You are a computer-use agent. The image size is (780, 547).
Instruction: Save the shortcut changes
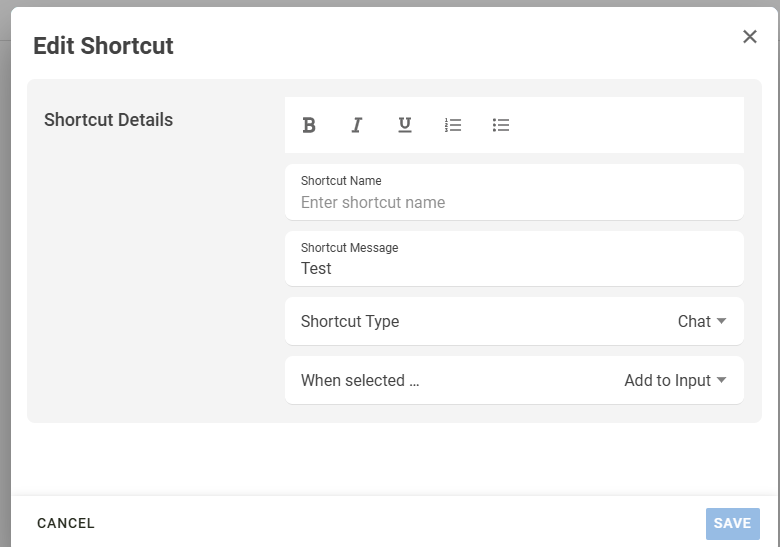[732, 523]
